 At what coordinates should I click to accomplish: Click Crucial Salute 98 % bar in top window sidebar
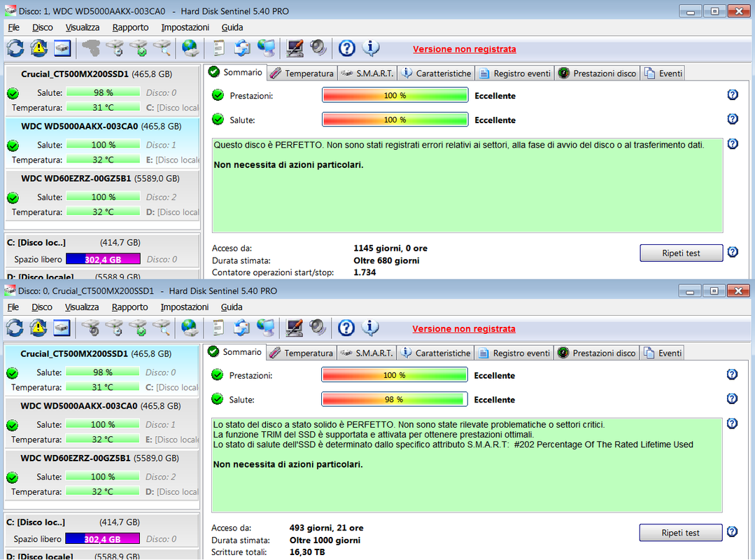103,92
